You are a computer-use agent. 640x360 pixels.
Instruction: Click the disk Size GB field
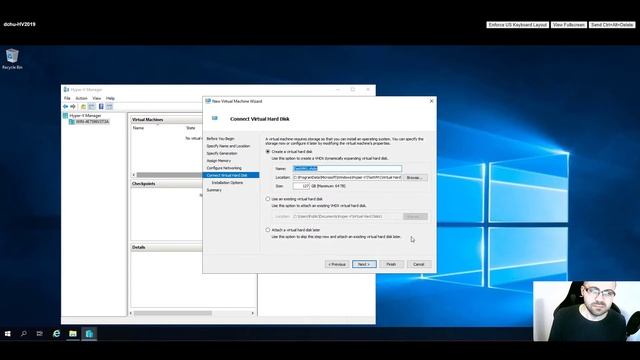(301, 186)
